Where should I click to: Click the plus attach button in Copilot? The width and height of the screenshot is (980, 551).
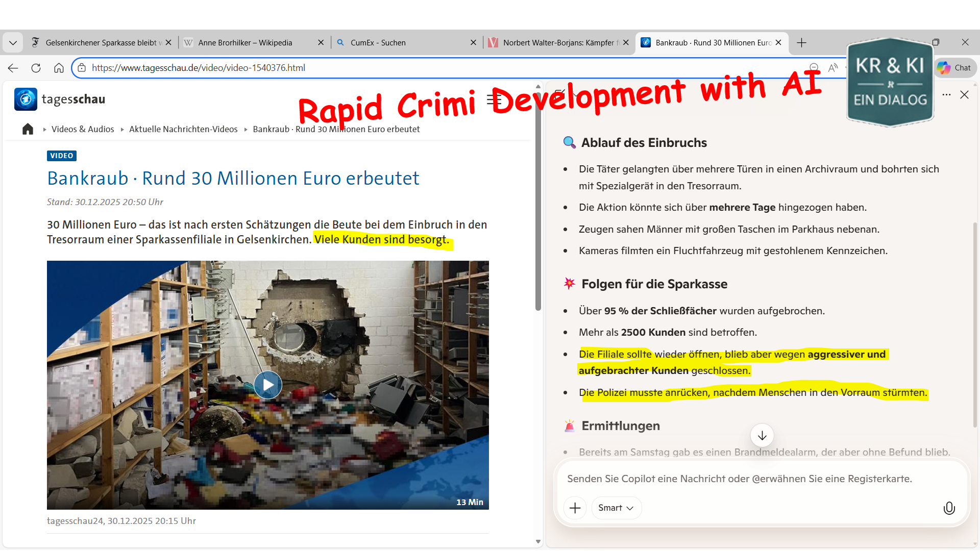click(575, 508)
